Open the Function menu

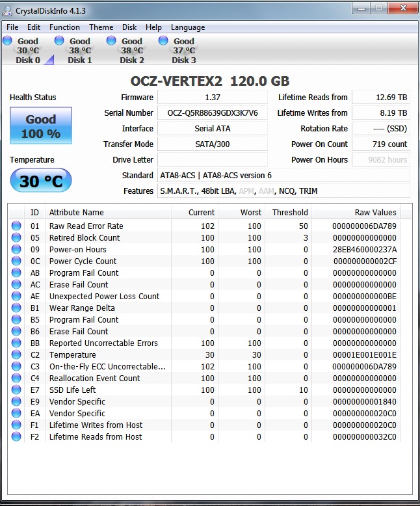[x=64, y=27]
